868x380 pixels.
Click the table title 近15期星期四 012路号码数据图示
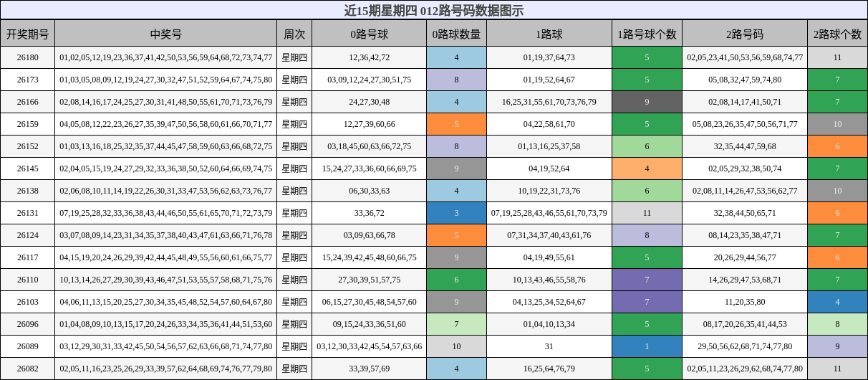[x=433, y=10]
